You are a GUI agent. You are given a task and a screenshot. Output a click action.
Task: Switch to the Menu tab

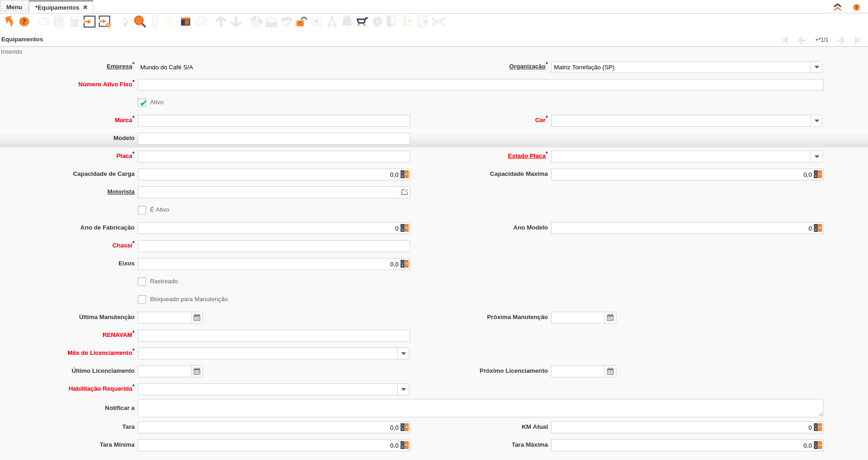[x=14, y=7]
